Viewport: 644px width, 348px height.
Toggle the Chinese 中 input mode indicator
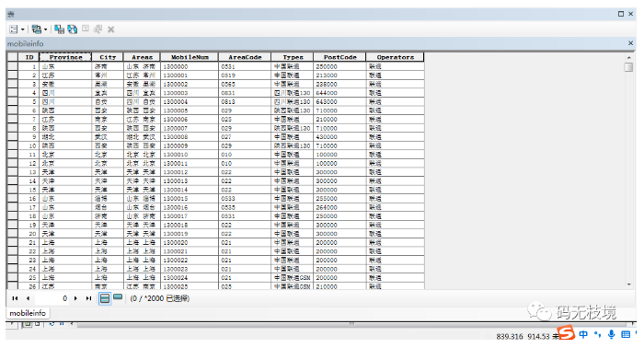click(583, 334)
